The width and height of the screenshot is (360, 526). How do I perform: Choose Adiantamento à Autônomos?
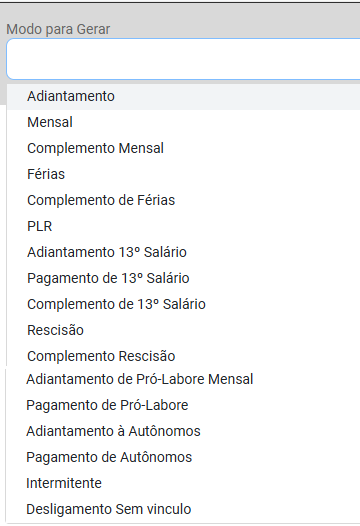pos(183,431)
